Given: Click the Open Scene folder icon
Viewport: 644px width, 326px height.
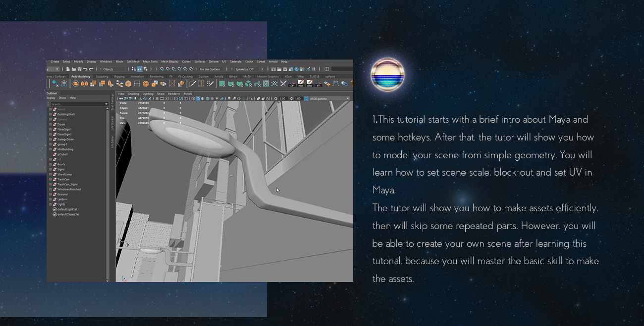Looking at the screenshot, I should pos(73,69).
